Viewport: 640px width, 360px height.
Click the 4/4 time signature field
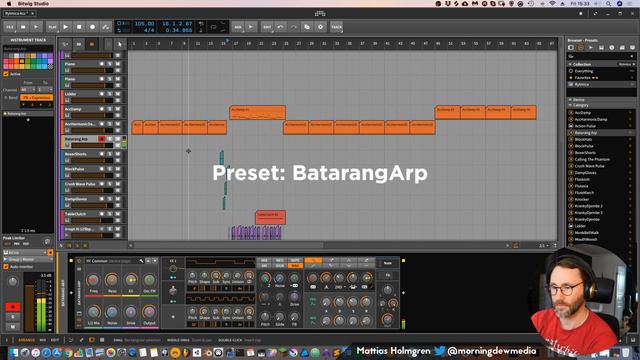(x=149, y=30)
